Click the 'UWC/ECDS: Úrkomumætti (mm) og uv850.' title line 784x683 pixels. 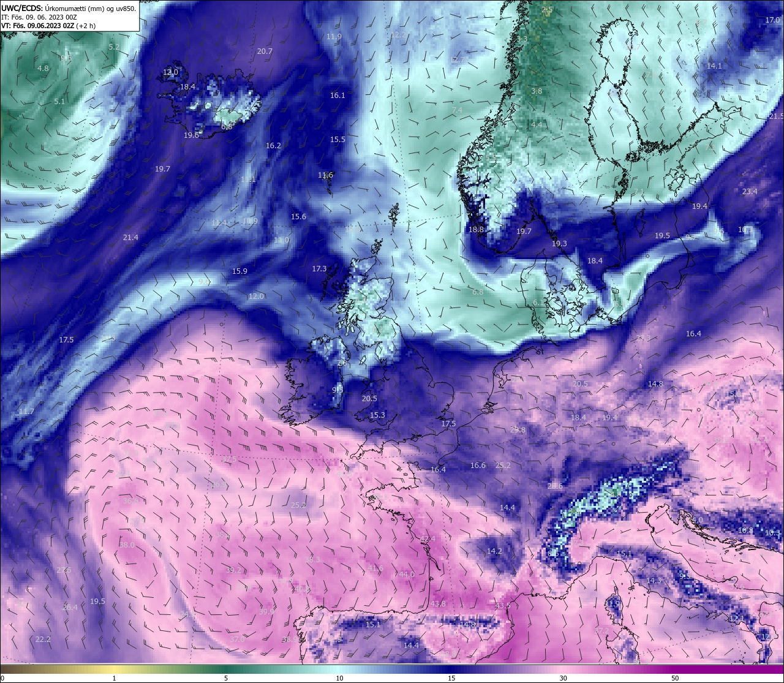(69, 9)
